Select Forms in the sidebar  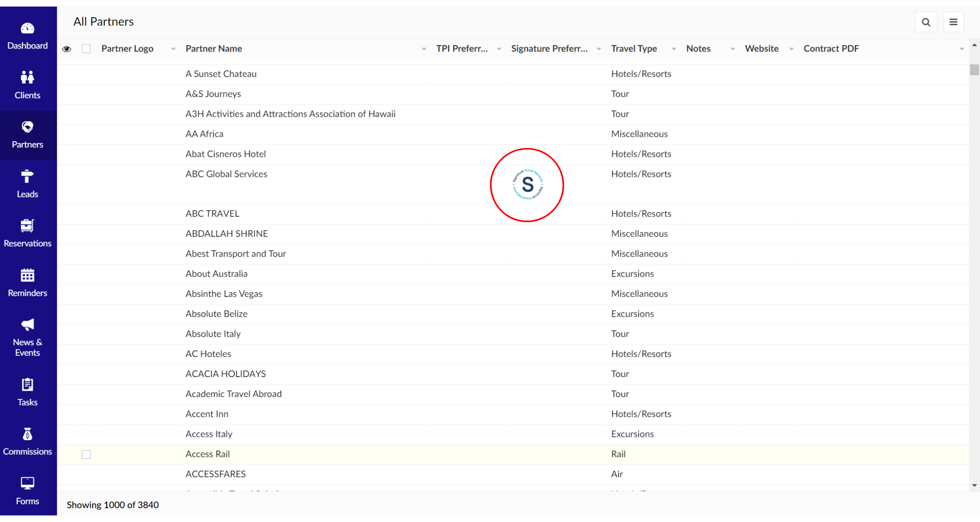[x=27, y=491]
